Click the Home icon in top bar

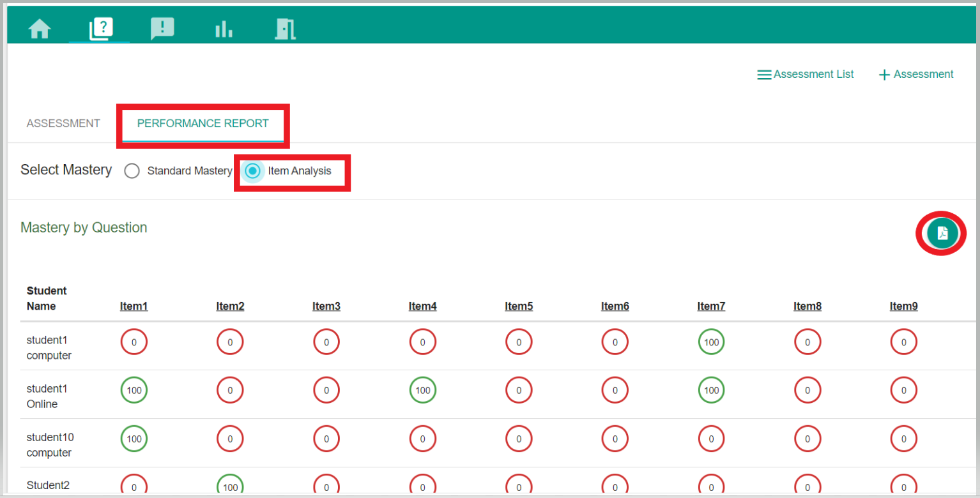(x=40, y=29)
